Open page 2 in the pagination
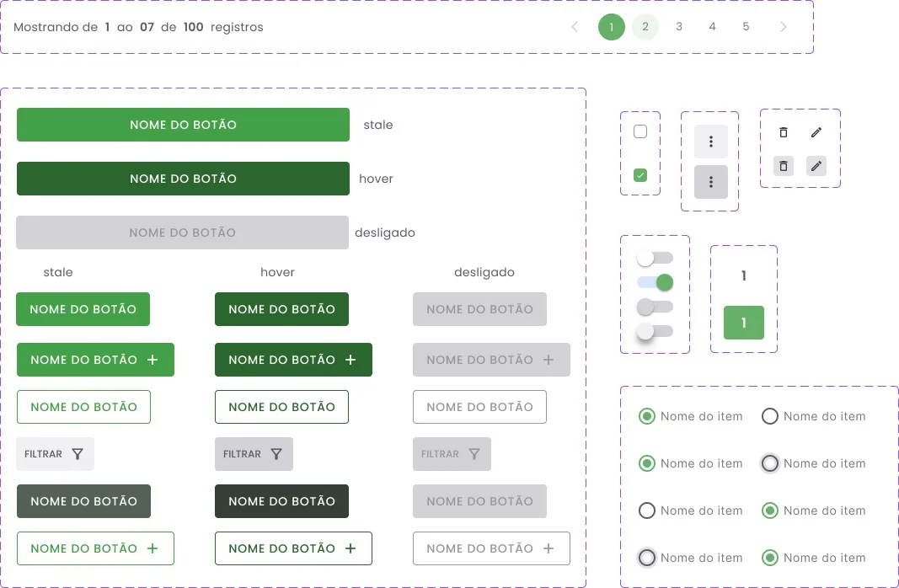Image resolution: width=899 pixels, height=588 pixels. click(x=645, y=27)
